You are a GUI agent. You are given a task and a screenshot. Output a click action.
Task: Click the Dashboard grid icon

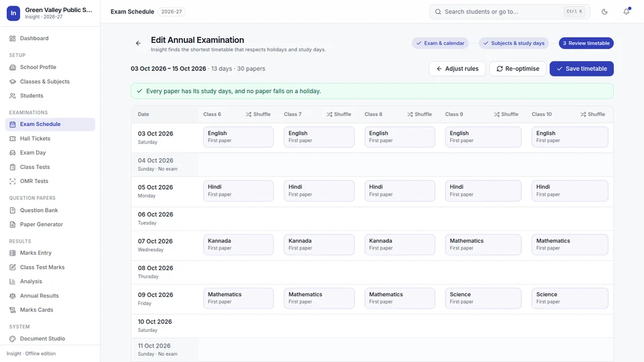pos(13,39)
